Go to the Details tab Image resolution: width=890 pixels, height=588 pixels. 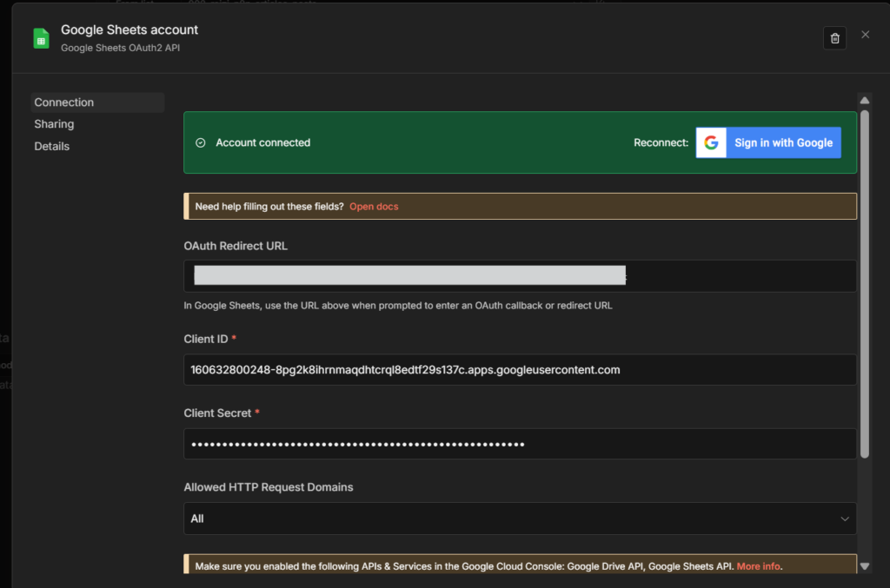tap(52, 146)
